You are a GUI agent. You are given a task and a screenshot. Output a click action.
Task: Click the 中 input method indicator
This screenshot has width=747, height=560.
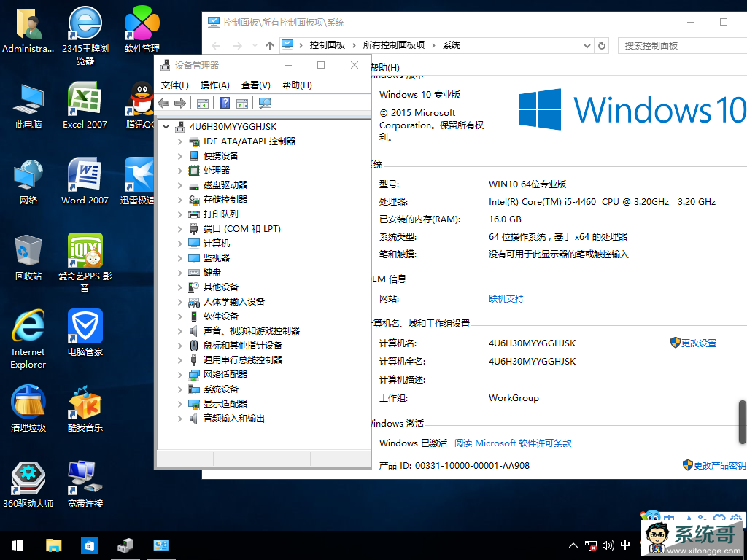pos(625,545)
